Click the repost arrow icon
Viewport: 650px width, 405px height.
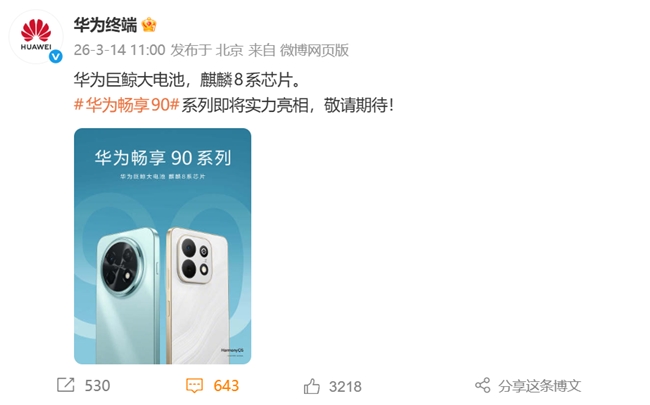65,385
